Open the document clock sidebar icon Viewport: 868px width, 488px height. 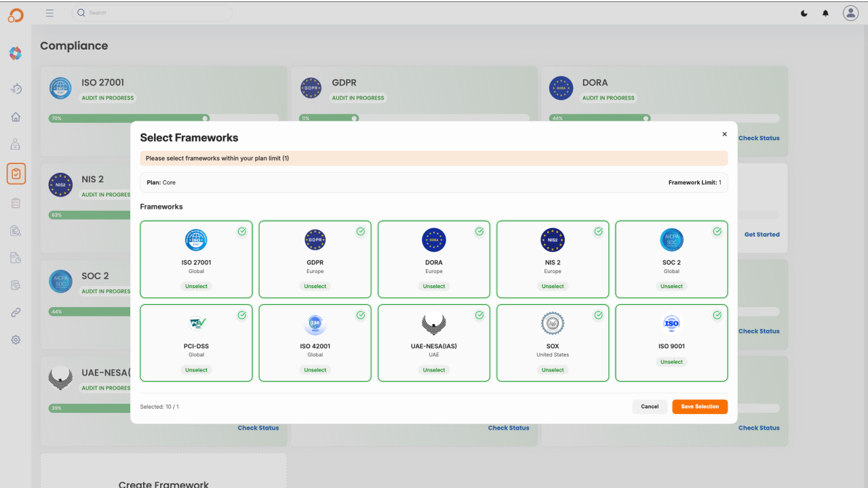point(16,258)
